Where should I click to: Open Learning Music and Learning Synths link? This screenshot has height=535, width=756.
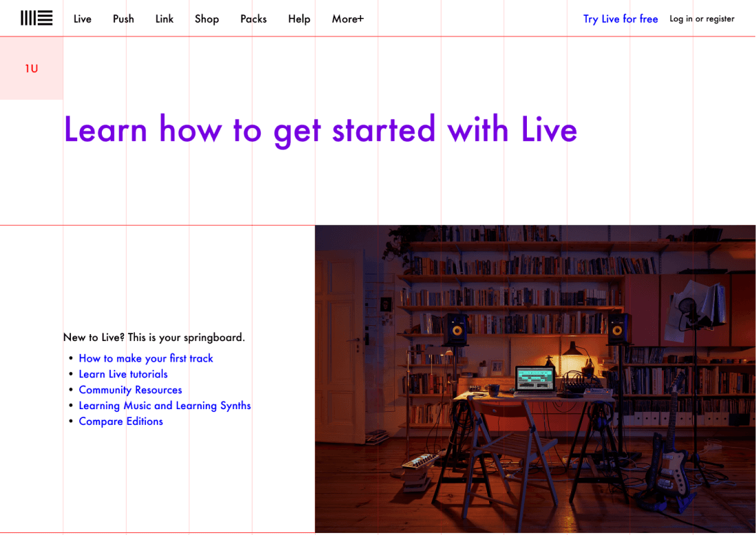click(164, 405)
